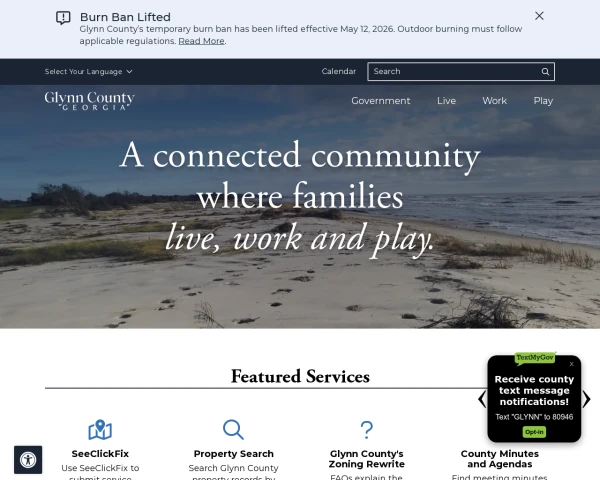The height and width of the screenshot is (480, 600).
Task: Open the Play menu
Action: [x=543, y=101]
